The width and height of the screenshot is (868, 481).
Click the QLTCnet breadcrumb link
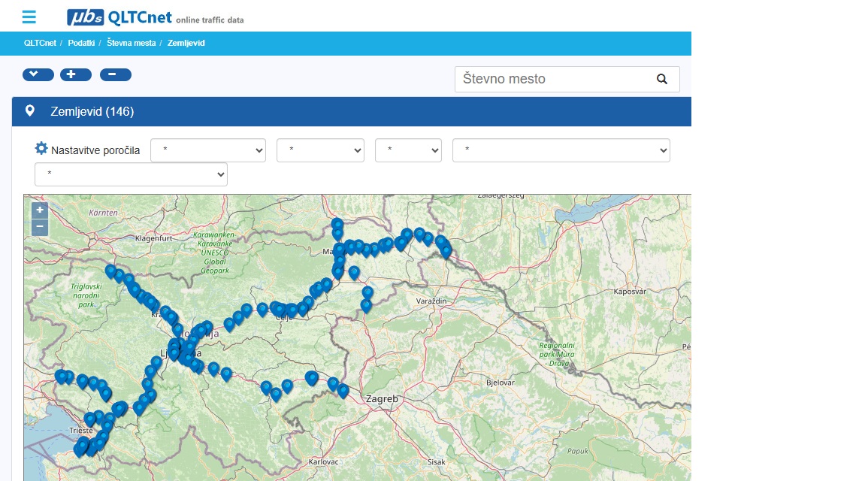click(x=40, y=44)
